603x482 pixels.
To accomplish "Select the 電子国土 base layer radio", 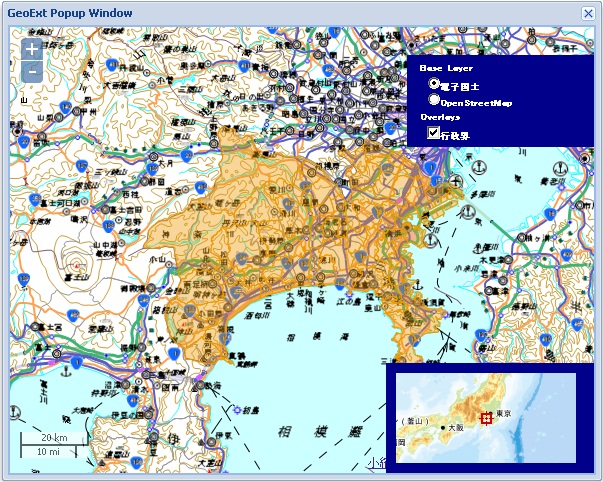I will click(x=434, y=85).
